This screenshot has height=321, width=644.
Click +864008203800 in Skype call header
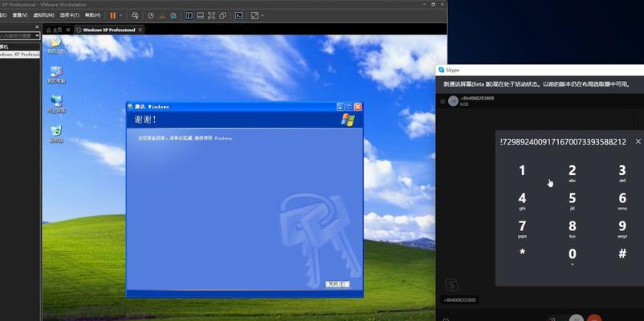pos(477,98)
